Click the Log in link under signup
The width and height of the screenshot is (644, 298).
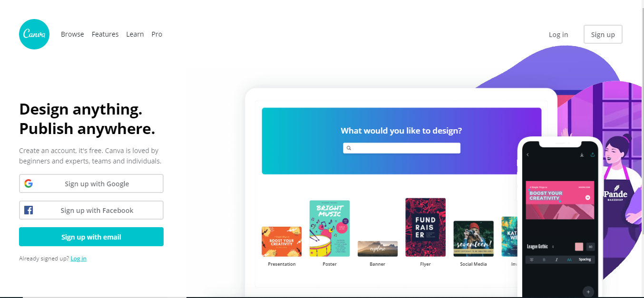click(78, 259)
